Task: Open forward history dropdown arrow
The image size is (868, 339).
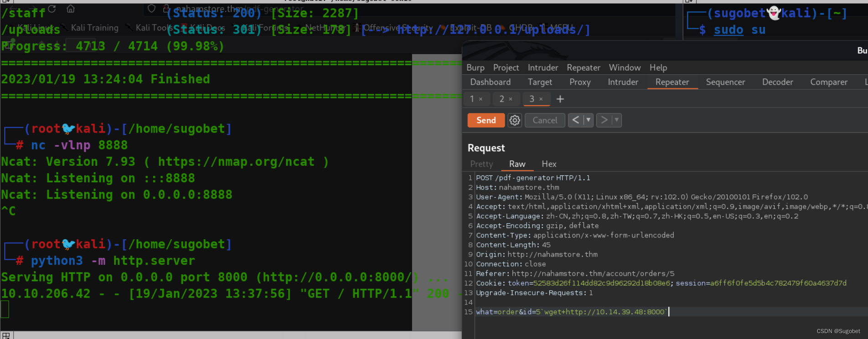Action: [617, 120]
